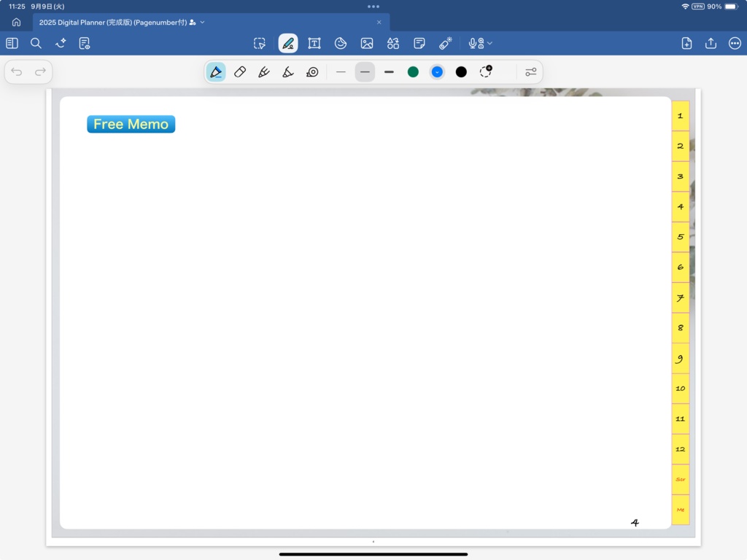Choose the thinnest stroke width
747x560 pixels.
[x=341, y=72]
